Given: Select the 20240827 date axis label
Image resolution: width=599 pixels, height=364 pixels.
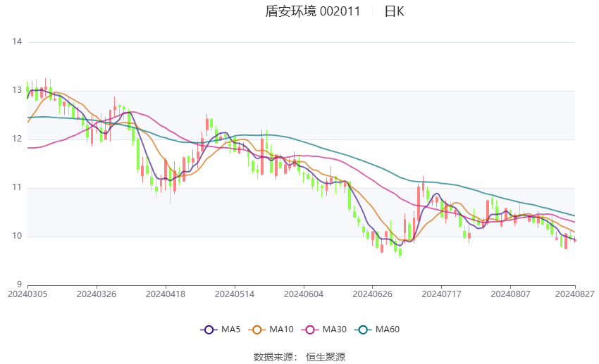Looking at the screenshot, I should 575,294.
